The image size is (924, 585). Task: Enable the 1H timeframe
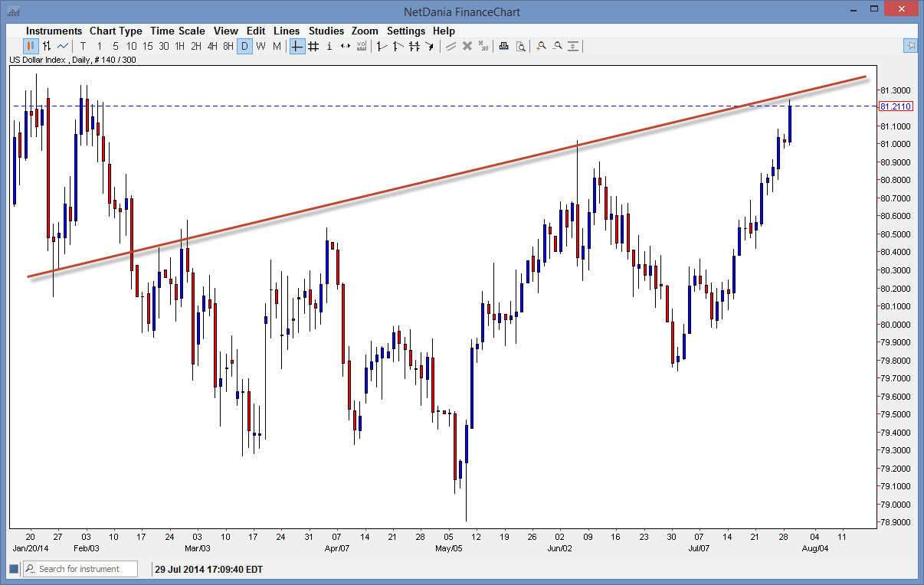coord(180,46)
